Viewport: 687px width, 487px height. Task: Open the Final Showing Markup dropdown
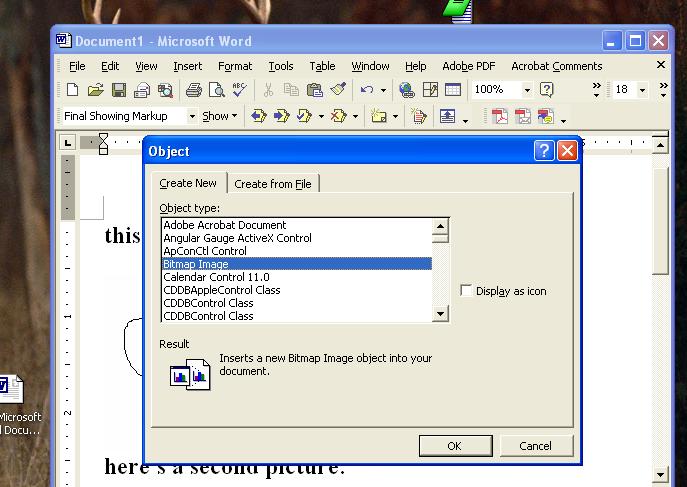click(x=192, y=116)
